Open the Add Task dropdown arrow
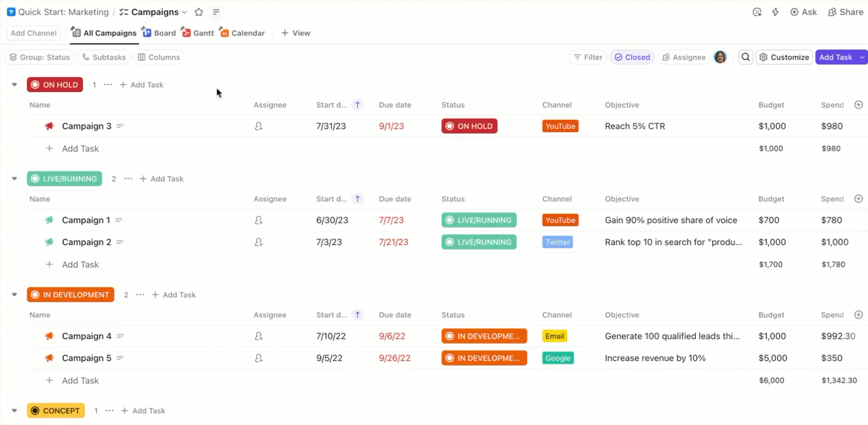 point(862,57)
